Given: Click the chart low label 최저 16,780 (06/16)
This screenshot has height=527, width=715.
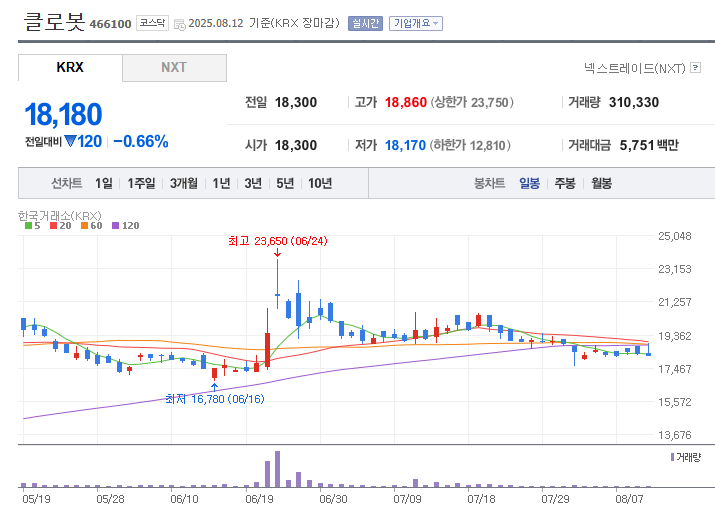Looking at the screenshot, I should pos(215,399).
